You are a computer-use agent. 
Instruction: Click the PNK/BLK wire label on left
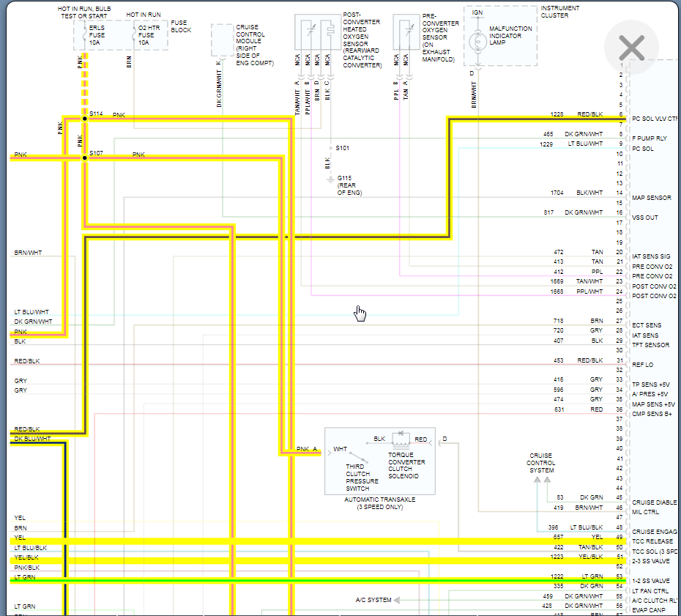point(26,568)
